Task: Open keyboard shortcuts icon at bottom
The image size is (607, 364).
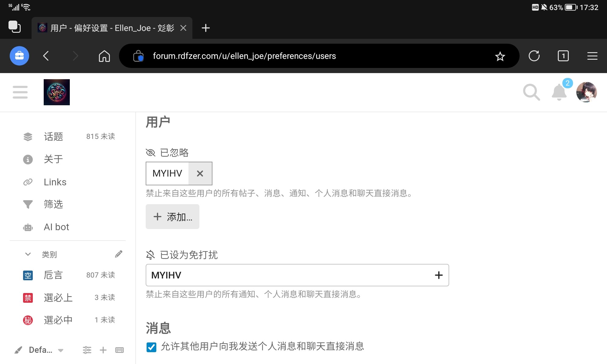Action: coord(119,350)
